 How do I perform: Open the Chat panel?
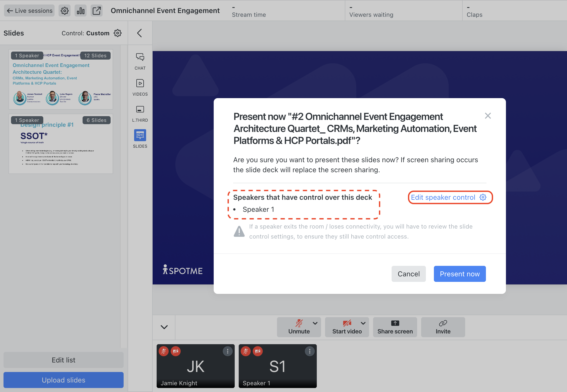(140, 61)
